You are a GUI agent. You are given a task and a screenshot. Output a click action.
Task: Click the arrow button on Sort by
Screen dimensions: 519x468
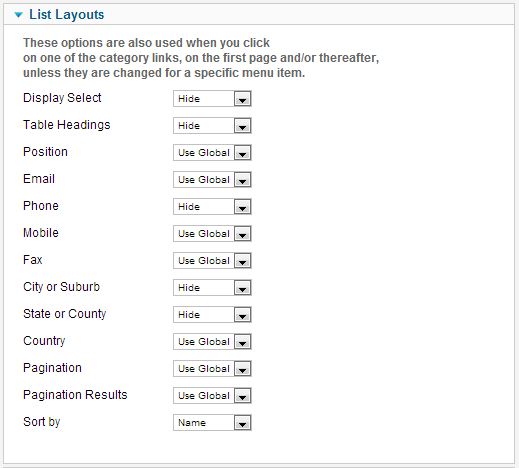click(242, 423)
